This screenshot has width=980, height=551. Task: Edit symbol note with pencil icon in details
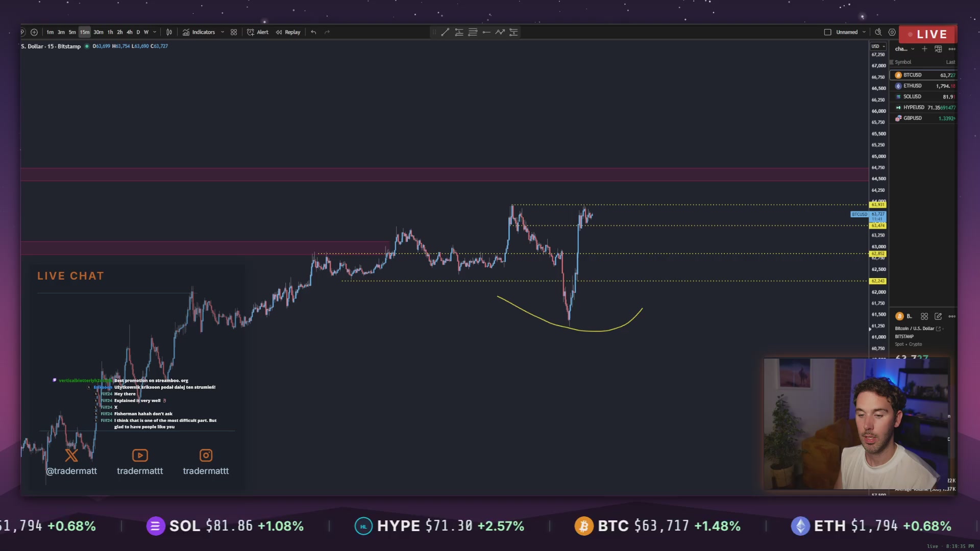[x=938, y=316]
